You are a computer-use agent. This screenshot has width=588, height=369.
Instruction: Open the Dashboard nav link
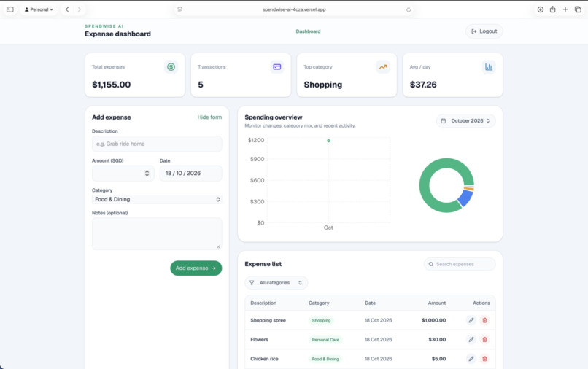point(308,31)
